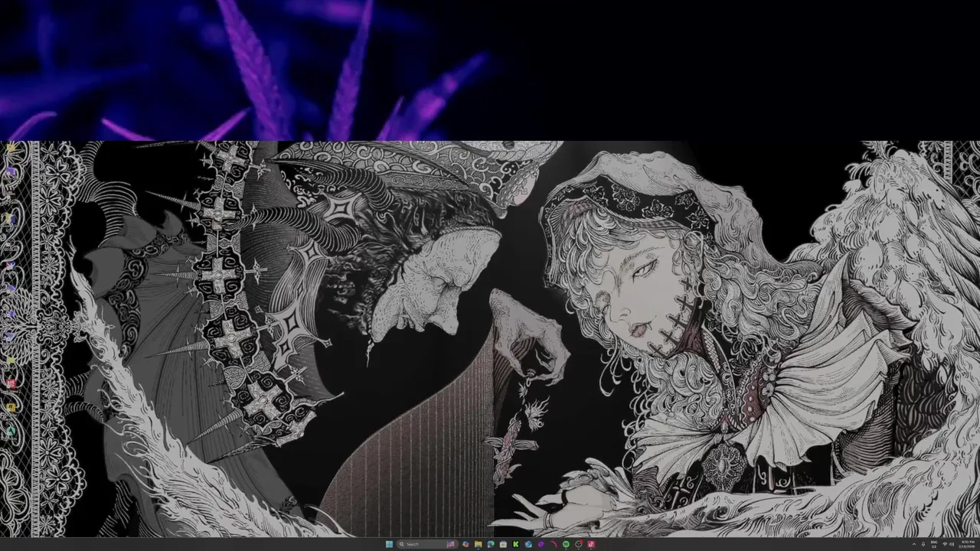This screenshot has height=551, width=980.
Task: Open Microsoft Copilot from the taskbar
Action: click(x=465, y=544)
